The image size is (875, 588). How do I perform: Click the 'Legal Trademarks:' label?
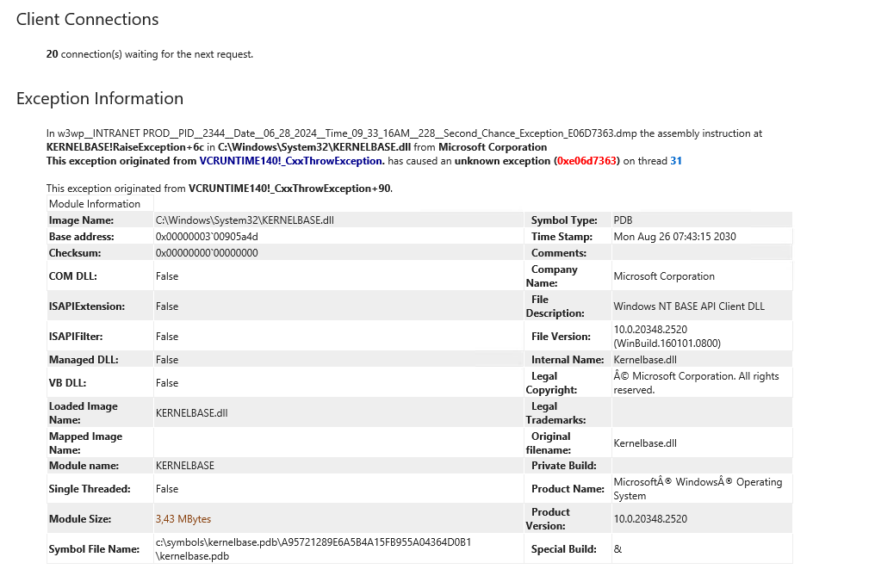555,413
